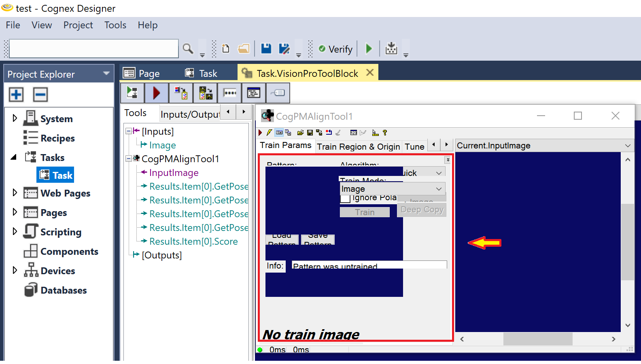This screenshot has width=641, height=364.
Task: Click the horizontal scrollbar under the image display
Action: [537, 339]
